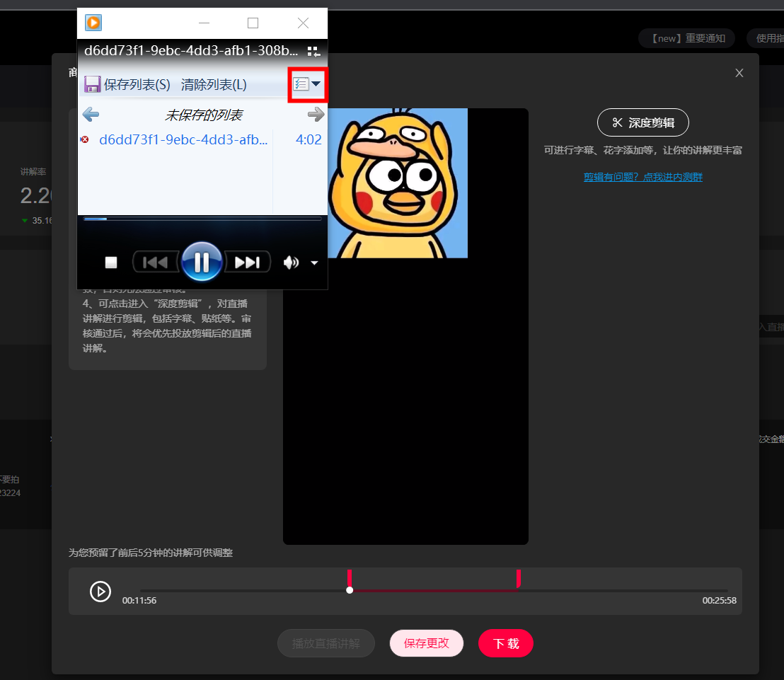Open the playlist options dropdown
The width and height of the screenshot is (784, 680).
(x=307, y=84)
